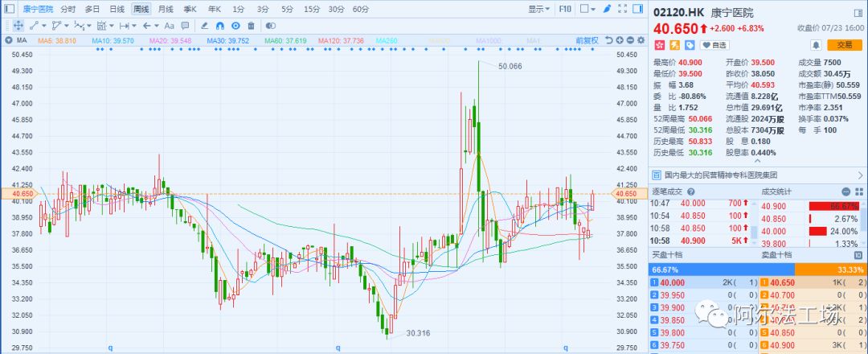
Task: Switch to 日线 daily chart tab
Action: 117,9
